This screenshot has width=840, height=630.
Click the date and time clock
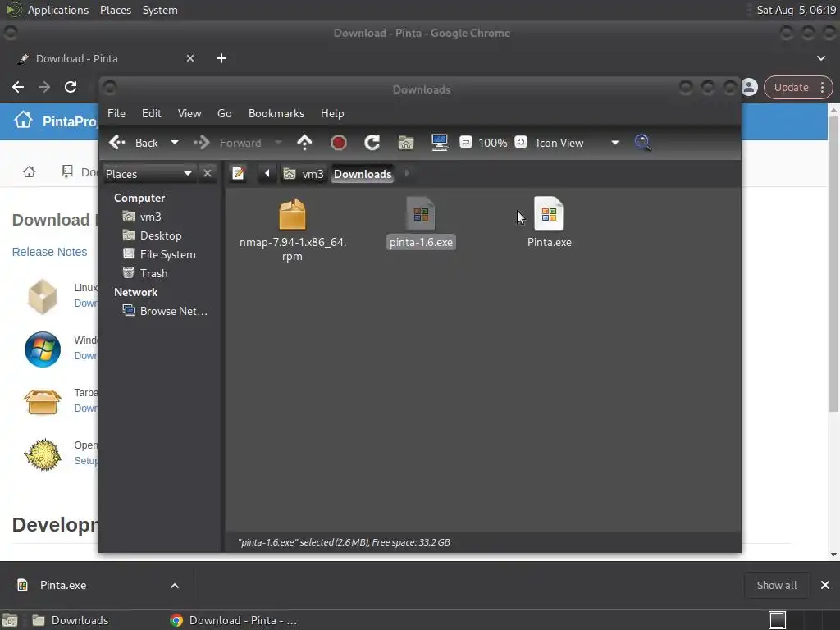tap(796, 10)
